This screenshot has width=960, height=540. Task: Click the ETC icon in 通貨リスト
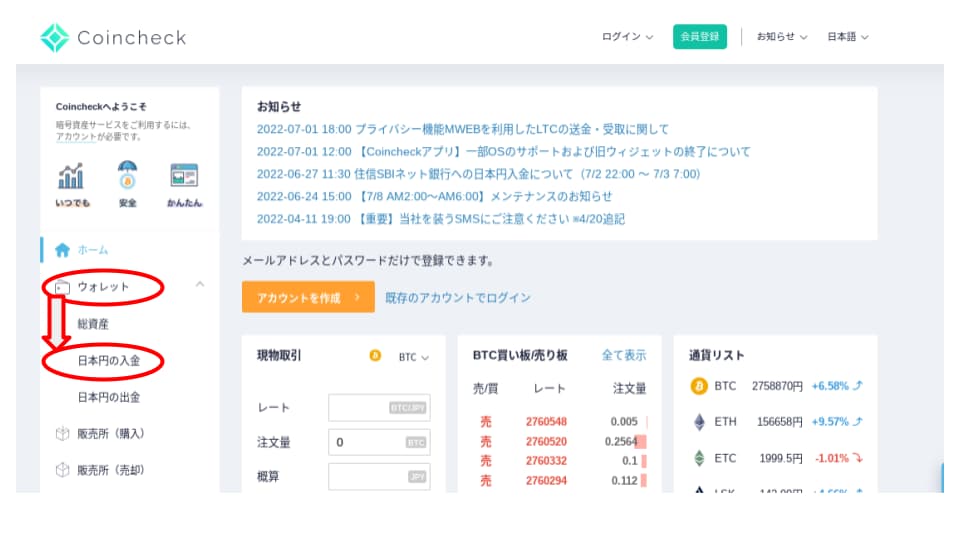click(699, 458)
